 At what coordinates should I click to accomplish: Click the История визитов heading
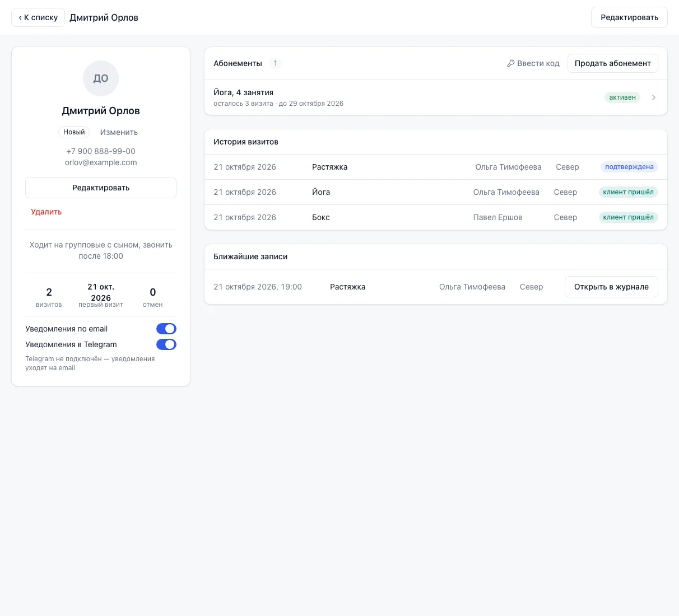point(246,142)
